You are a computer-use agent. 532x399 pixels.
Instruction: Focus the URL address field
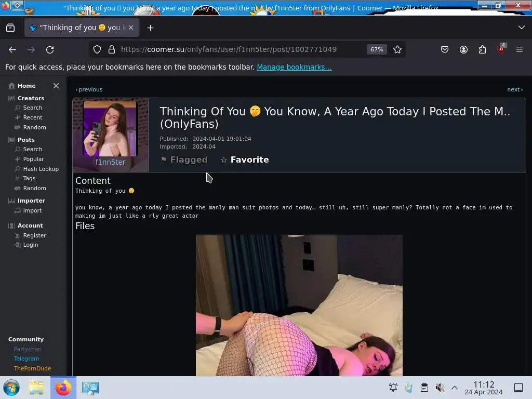coord(229,49)
